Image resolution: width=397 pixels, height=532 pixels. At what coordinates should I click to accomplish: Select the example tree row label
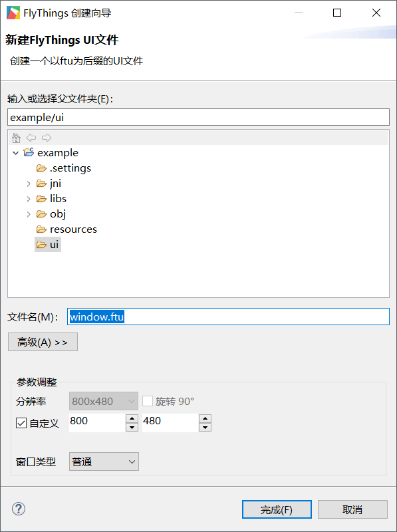point(58,153)
